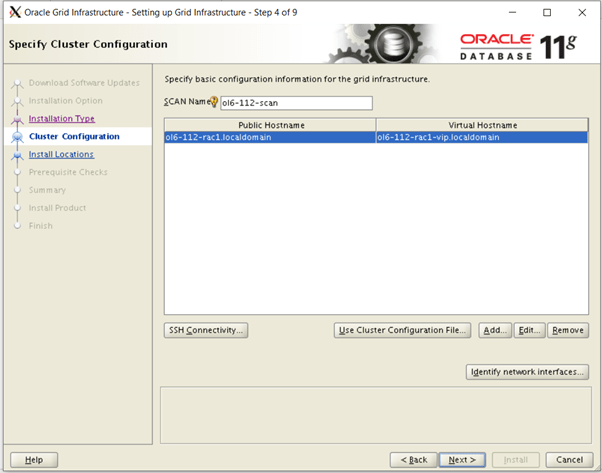This screenshot has width=602, height=473.
Task: Proceed with the Next button
Action: tap(461, 459)
